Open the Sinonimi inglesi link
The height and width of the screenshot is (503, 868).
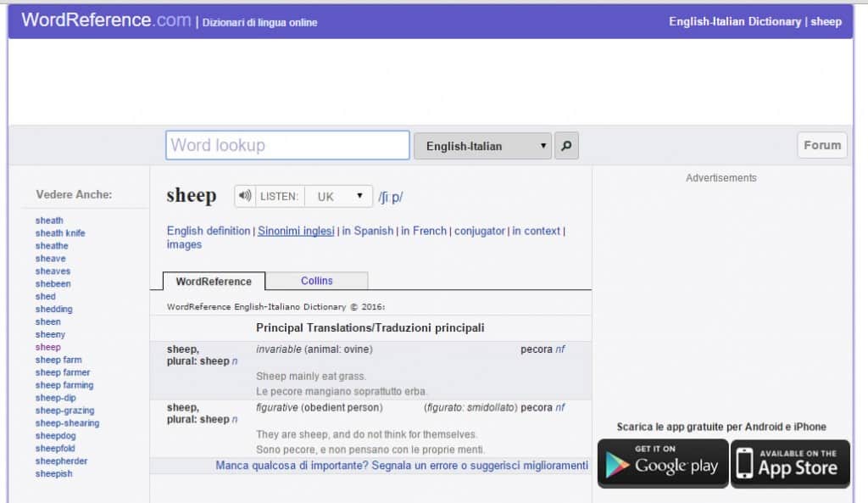click(x=296, y=230)
